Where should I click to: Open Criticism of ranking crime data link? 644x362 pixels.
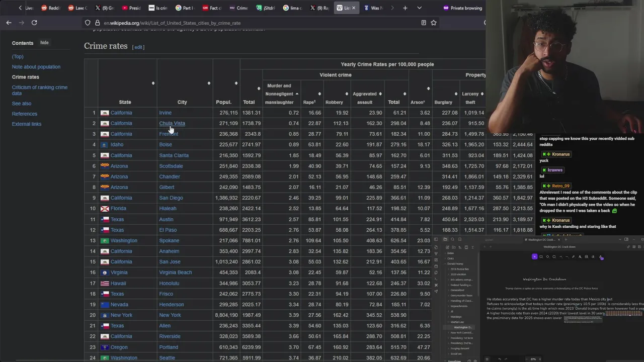(x=40, y=90)
